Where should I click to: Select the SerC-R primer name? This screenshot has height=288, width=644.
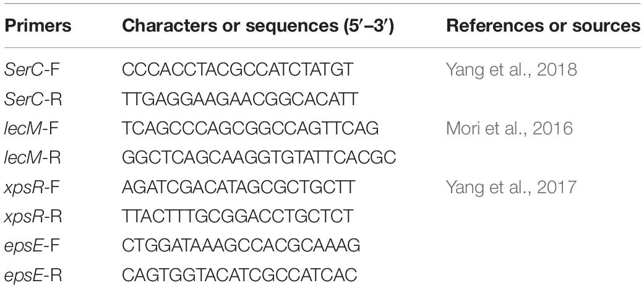(x=33, y=99)
